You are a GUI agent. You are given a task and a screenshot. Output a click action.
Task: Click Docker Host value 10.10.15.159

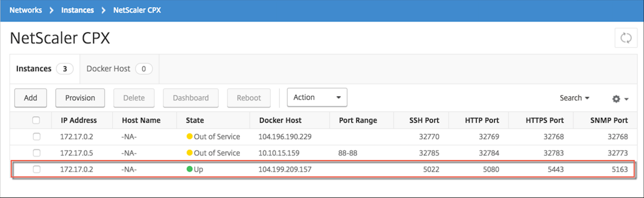pos(279,153)
